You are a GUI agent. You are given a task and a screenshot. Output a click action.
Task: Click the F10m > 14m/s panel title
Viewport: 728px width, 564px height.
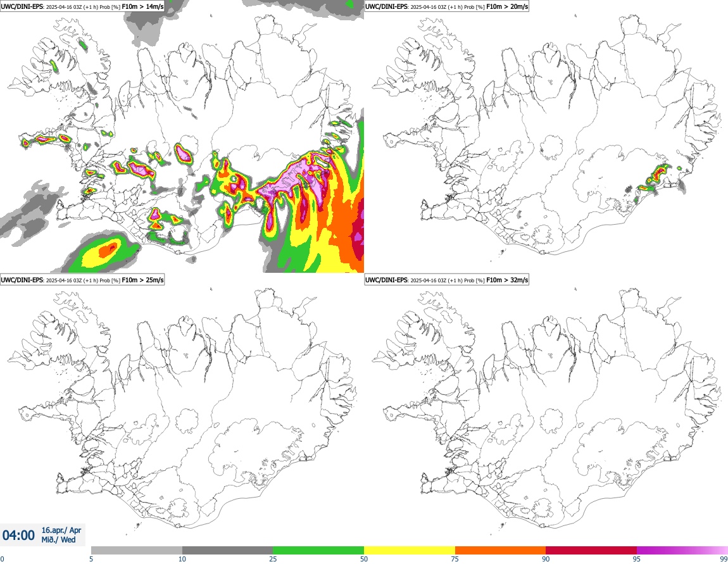point(82,7)
